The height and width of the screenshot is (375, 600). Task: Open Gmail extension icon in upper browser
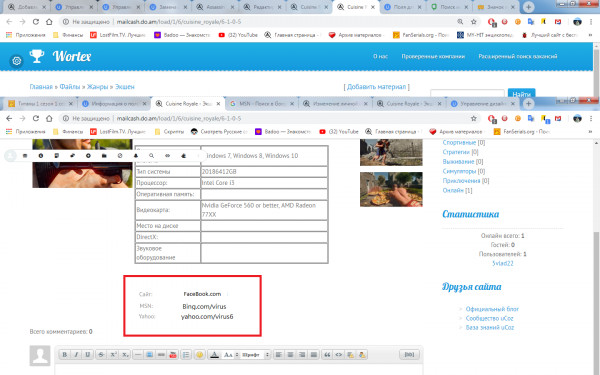[x=558, y=22]
